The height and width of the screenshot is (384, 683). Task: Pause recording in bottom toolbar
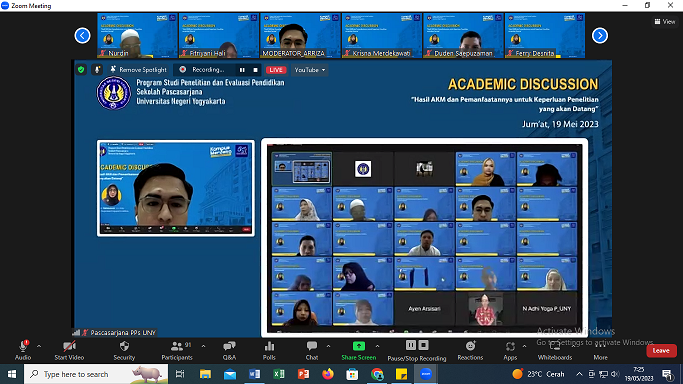(410, 345)
